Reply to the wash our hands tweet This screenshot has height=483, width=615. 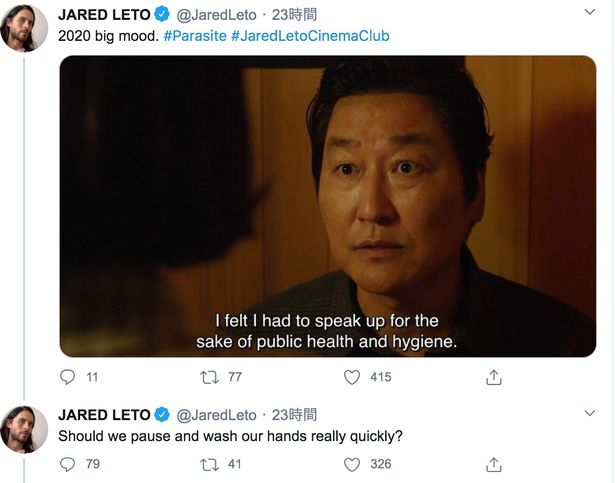(67, 464)
